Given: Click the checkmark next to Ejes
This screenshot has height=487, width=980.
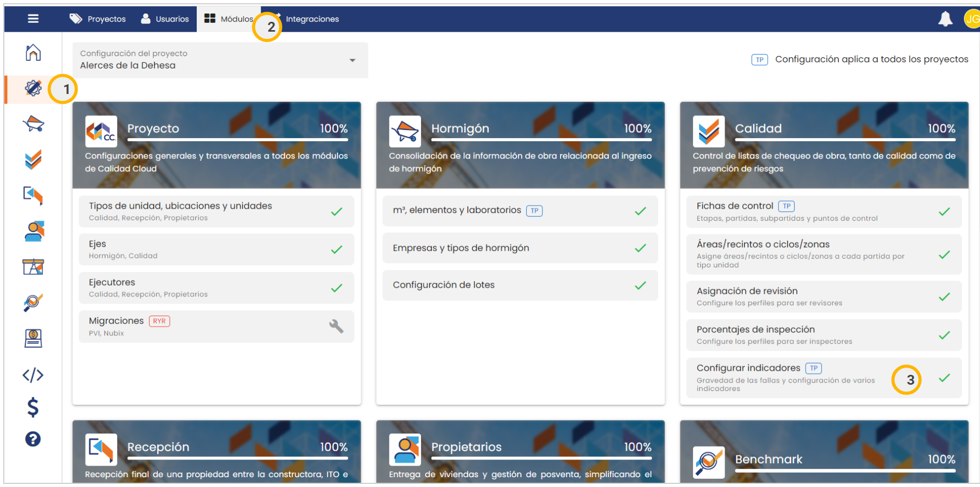Looking at the screenshot, I should point(336,250).
